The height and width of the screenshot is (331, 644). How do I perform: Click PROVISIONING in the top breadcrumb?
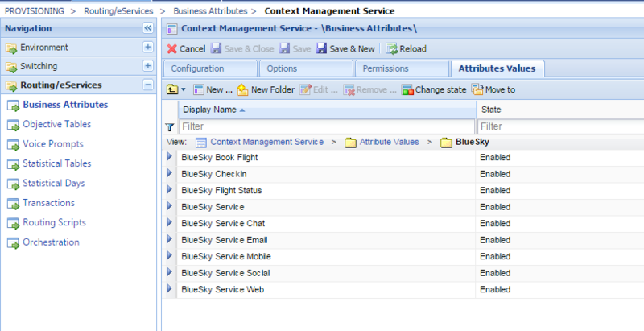pyautogui.click(x=35, y=11)
